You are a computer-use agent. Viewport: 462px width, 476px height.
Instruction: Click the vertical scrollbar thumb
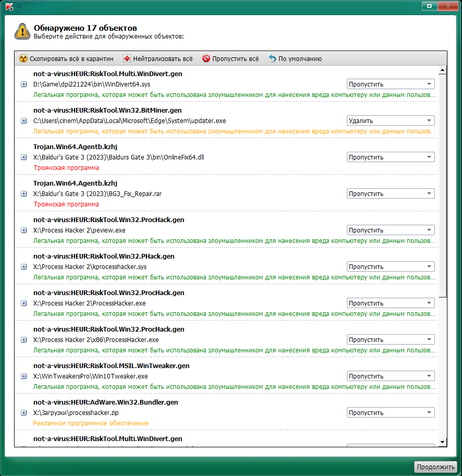[443, 186]
